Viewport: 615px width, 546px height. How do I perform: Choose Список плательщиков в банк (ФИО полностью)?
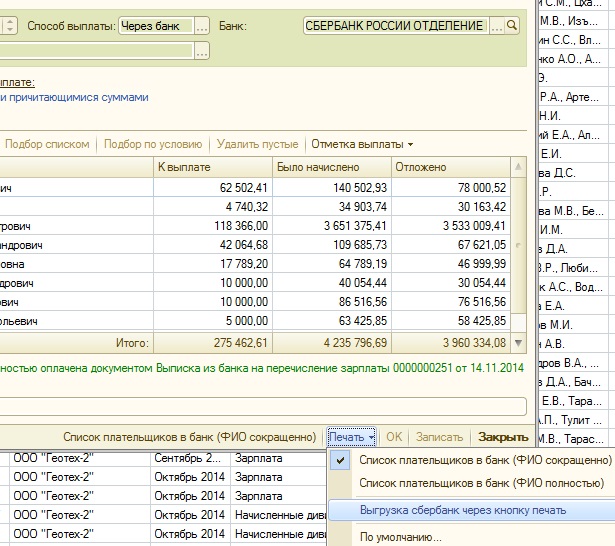click(x=481, y=484)
